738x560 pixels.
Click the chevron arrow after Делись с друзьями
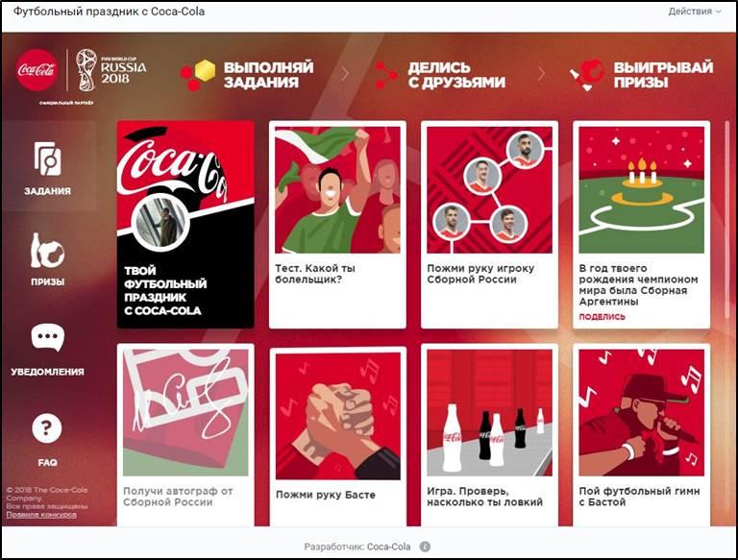(541, 74)
